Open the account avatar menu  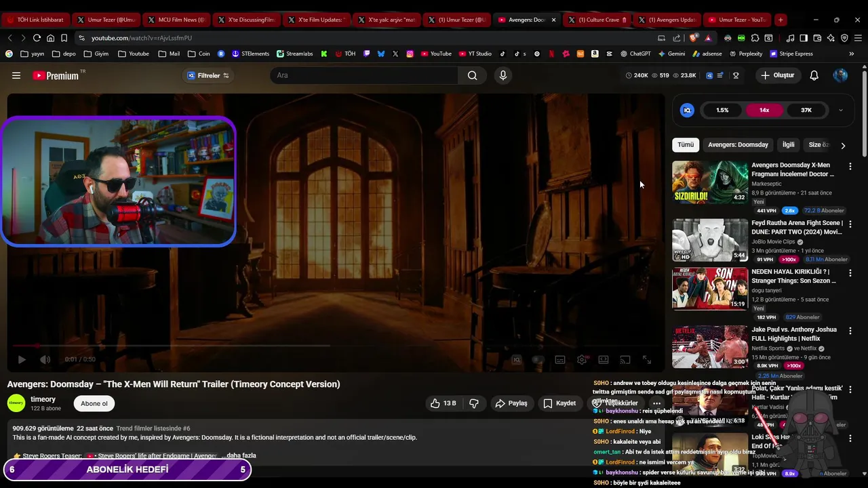[840, 75]
